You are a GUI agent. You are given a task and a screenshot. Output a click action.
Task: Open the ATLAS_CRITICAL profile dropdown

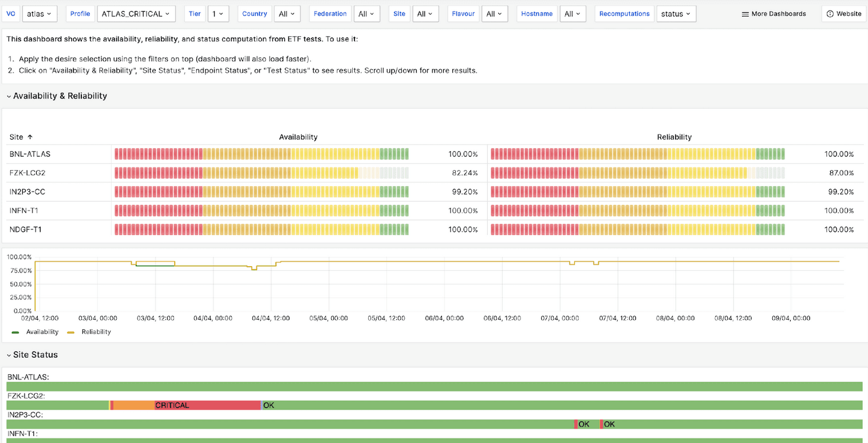pos(136,14)
